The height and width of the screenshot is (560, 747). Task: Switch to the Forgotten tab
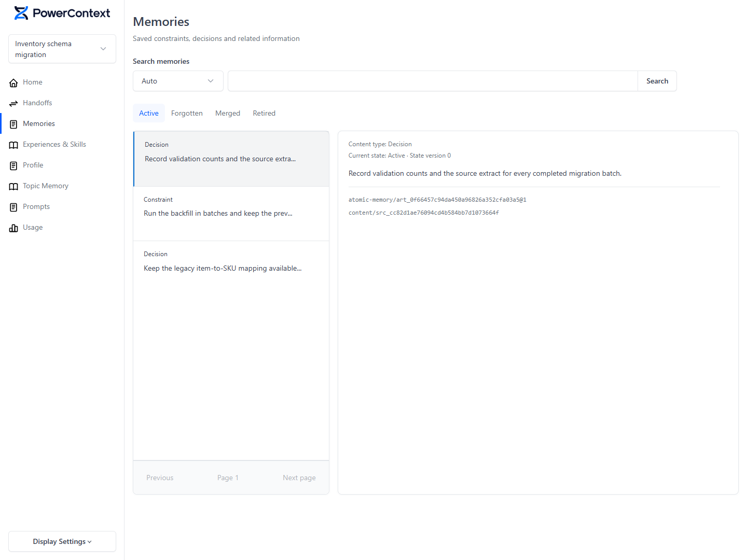pos(187,113)
